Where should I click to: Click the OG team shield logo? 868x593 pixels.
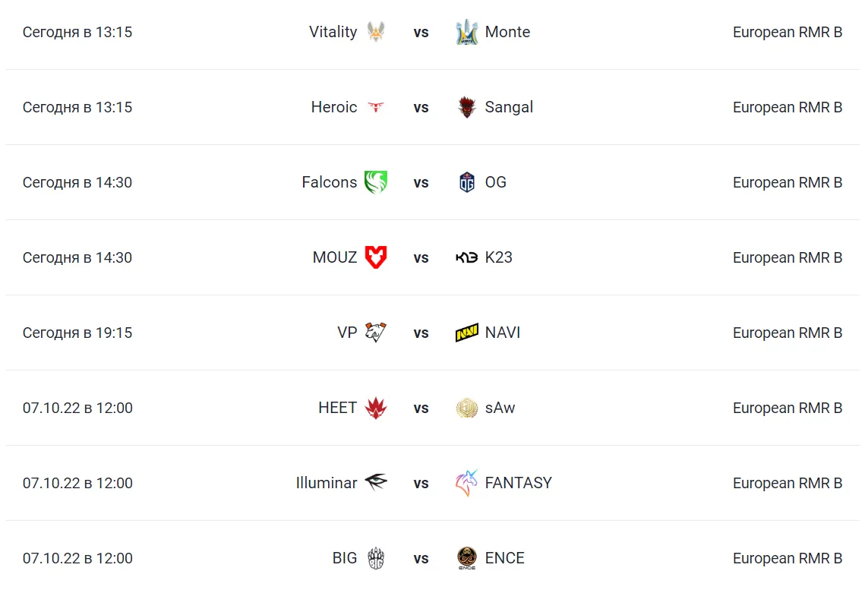click(467, 182)
